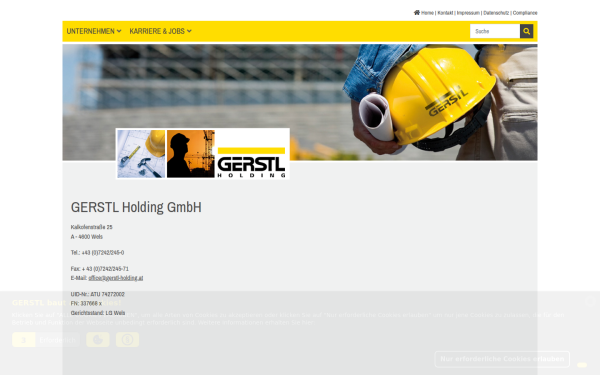This screenshot has width=600, height=375.
Task: Click the blueprint and hammer thumbnail
Action: pyautogui.click(x=141, y=154)
